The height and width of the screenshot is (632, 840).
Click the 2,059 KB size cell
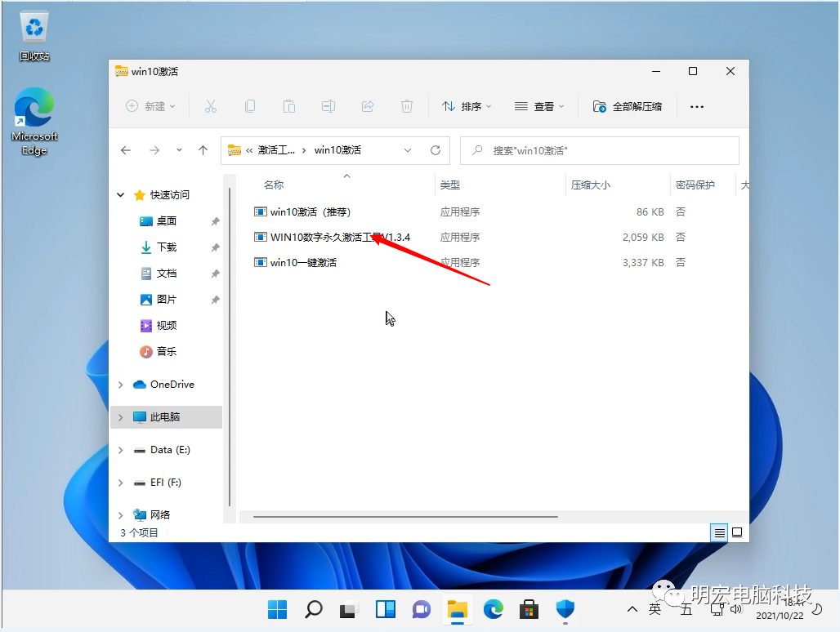point(643,237)
